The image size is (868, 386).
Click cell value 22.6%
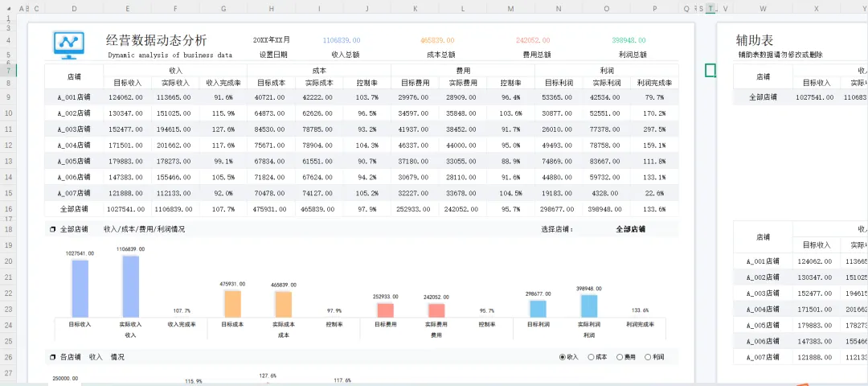point(654,193)
